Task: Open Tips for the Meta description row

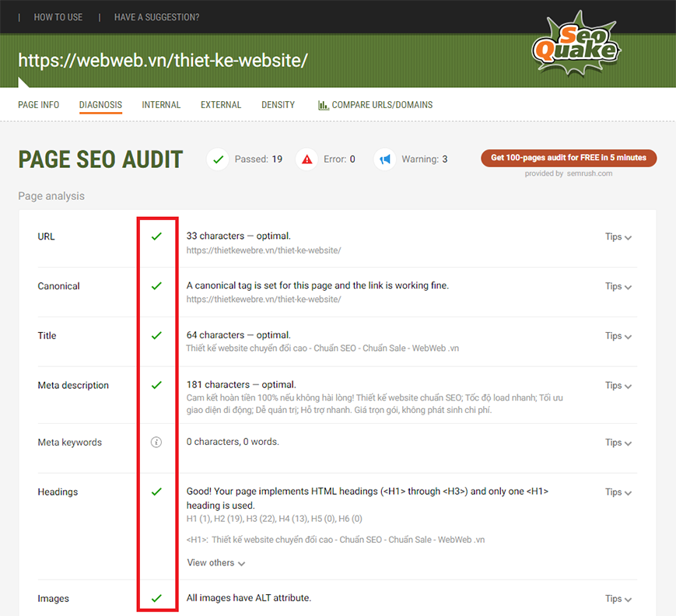Action: click(618, 386)
